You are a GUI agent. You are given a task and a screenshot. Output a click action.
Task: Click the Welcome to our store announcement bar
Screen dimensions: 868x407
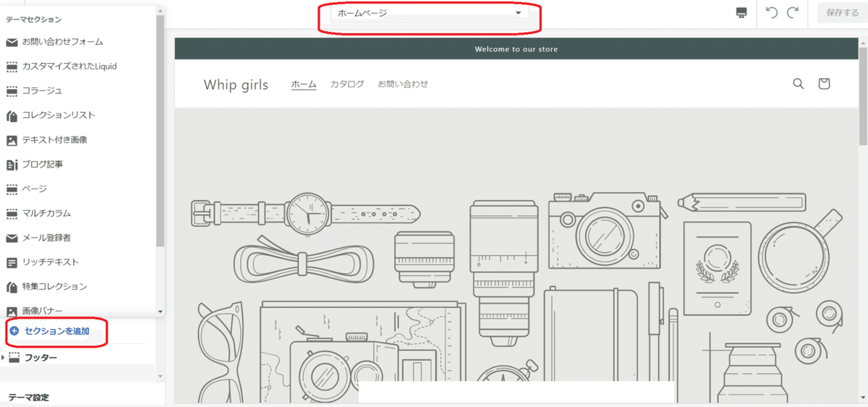[516, 49]
